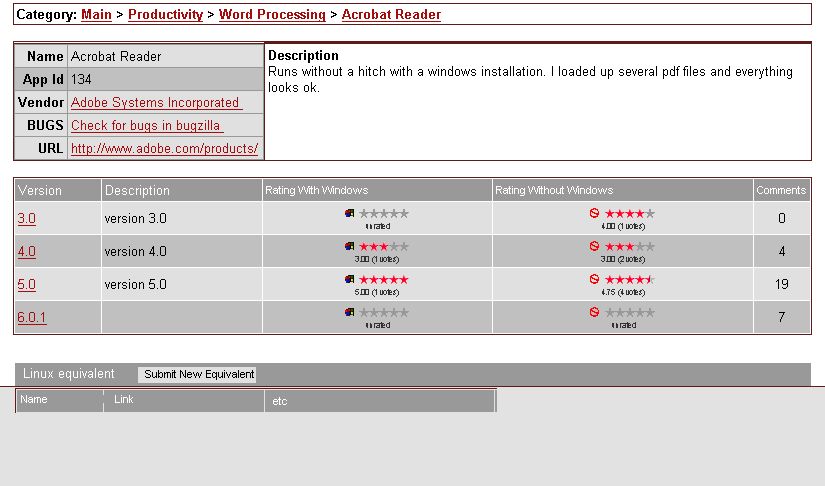Click star rating without Windows for version 3.0
The width and height of the screenshot is (825, 486).
[630, 213]
